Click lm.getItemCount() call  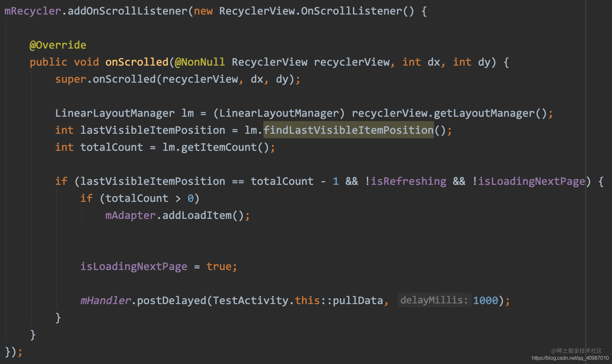[x=216, y=147]
